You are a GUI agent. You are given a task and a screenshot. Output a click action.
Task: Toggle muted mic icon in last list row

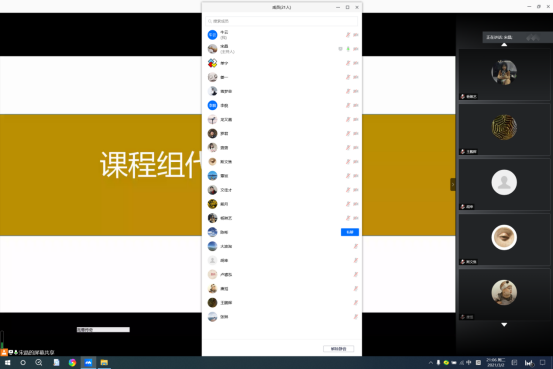[356, 316]
